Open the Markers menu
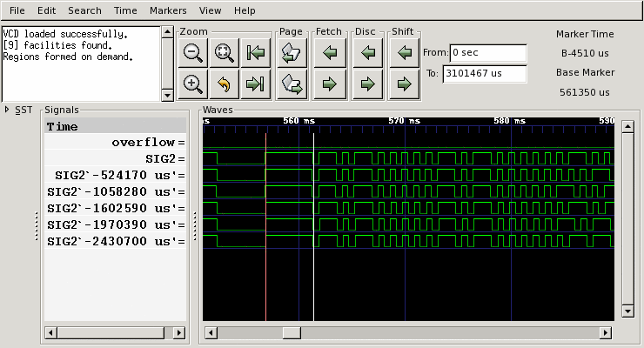The image size is (644, 348). (x=168, y=10)
